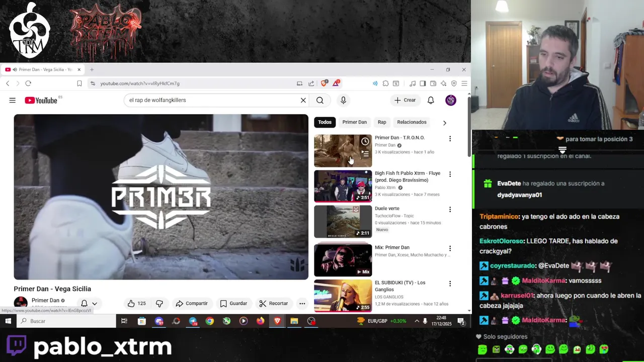This screenshot has height=362, width=644.
Task: Clear the search box with X
Action: point(303,100)
